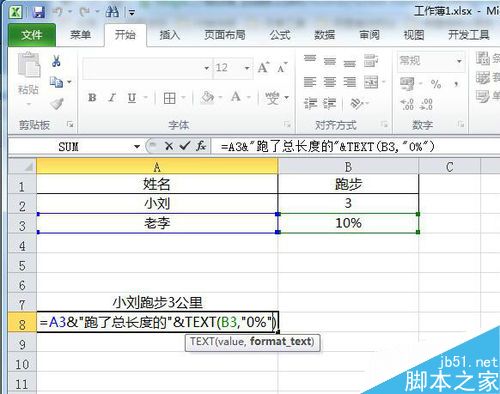Switch to the 审阅 tab
500x394 pixels.
coord(369,35)
